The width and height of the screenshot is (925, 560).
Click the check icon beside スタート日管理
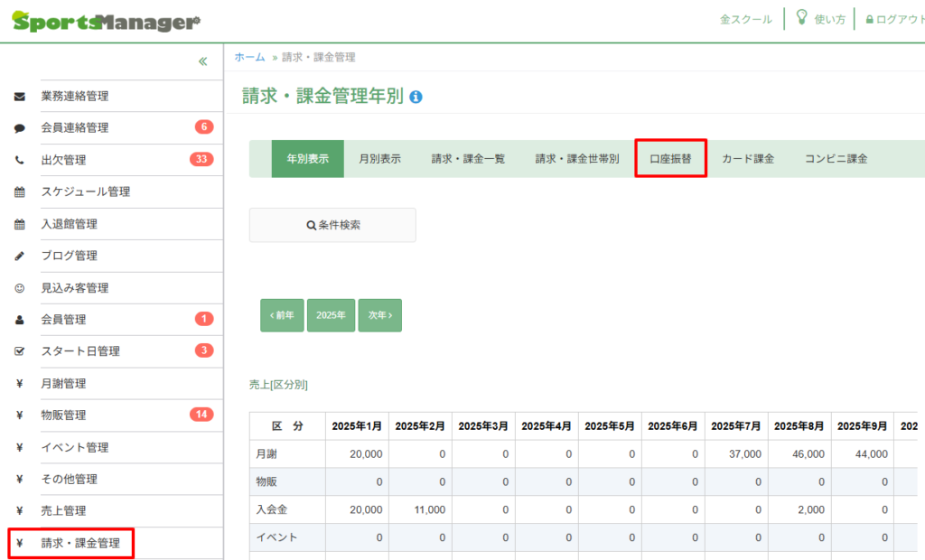point(20,351)
